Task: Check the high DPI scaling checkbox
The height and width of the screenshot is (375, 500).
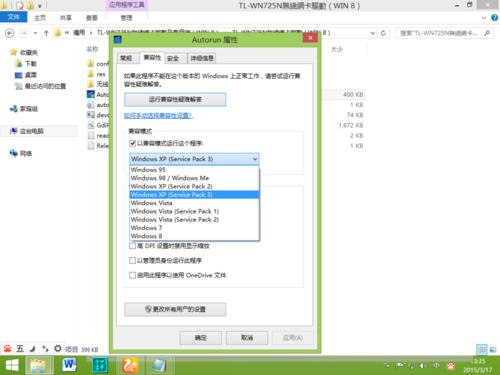Action: pos(132,246)
